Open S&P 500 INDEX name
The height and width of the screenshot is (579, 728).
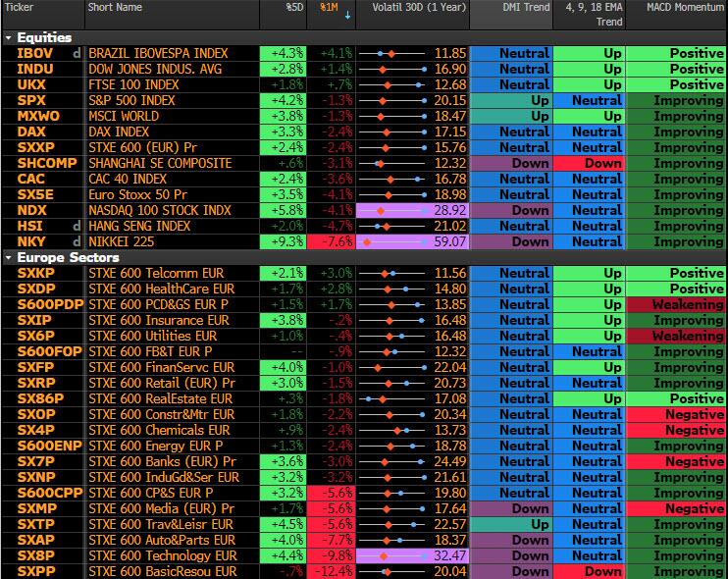pyautogui.click(x=131, y=101)
